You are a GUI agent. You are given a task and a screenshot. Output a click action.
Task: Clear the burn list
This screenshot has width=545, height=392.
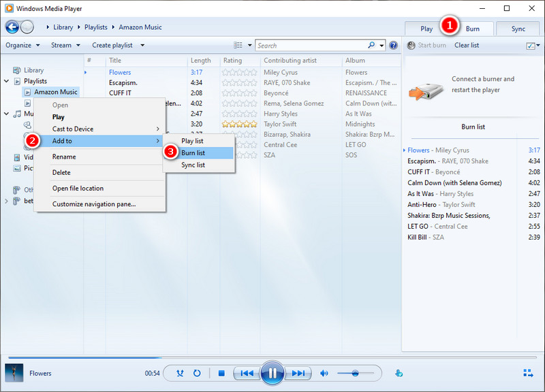coord(467,45)
